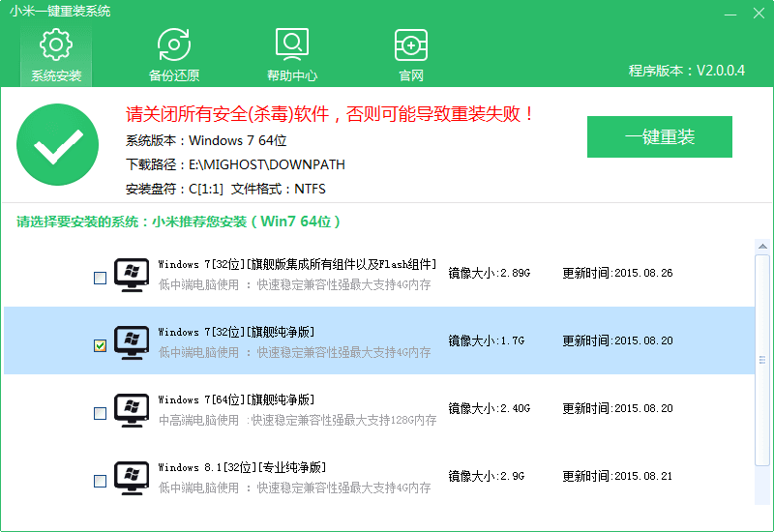Click 镜像大小:2.89G text
Image resolution: width=774 pixels, height=532 pixels.
pyautogui.click(x=490, y=273)
